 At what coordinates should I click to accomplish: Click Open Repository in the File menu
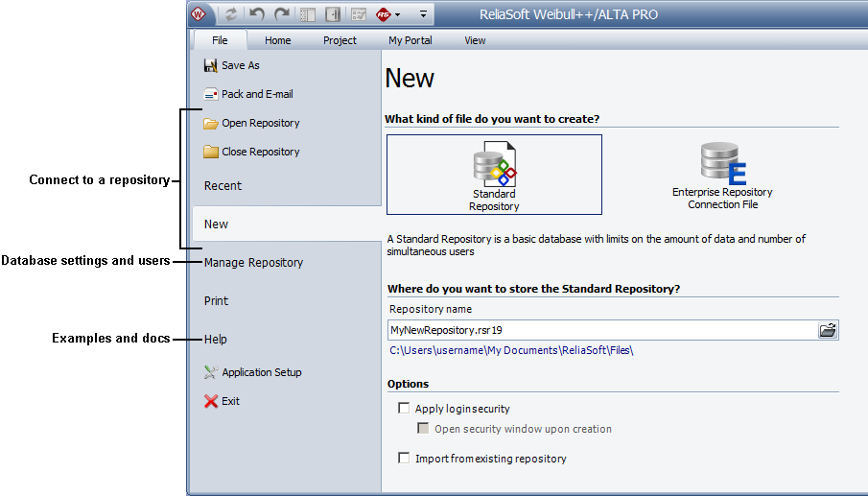point(260,123)
